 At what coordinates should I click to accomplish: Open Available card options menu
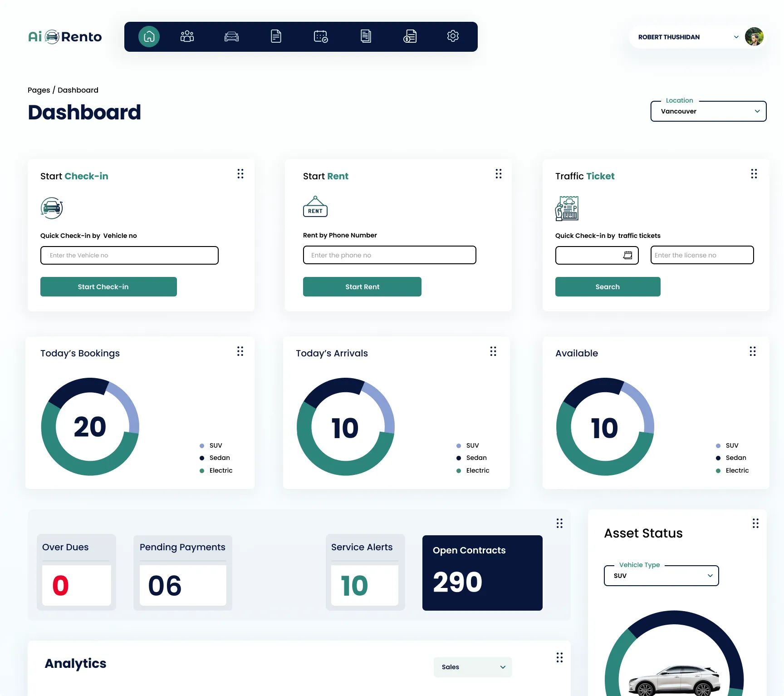click(753, 351)
